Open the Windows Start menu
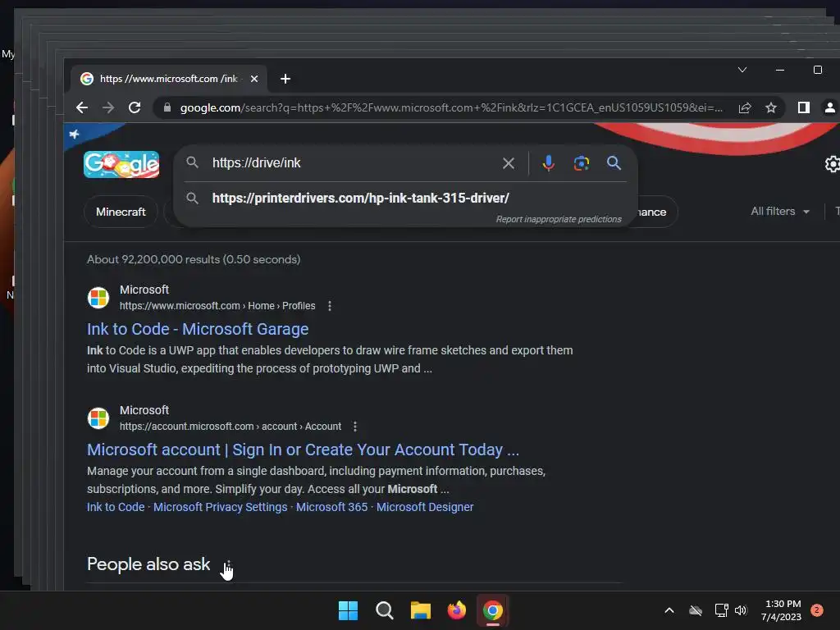Viewport: 840px width, 630px height. (348, 610)
